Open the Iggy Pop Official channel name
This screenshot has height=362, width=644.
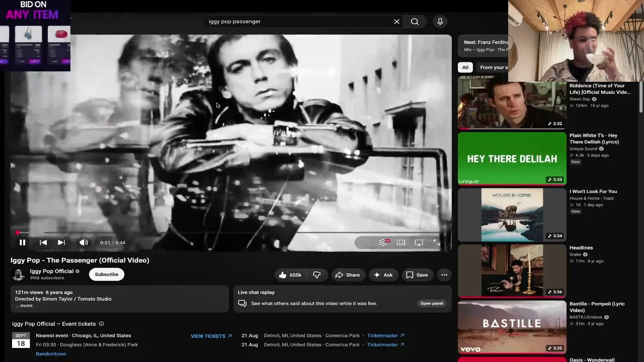tap(52, 271)
